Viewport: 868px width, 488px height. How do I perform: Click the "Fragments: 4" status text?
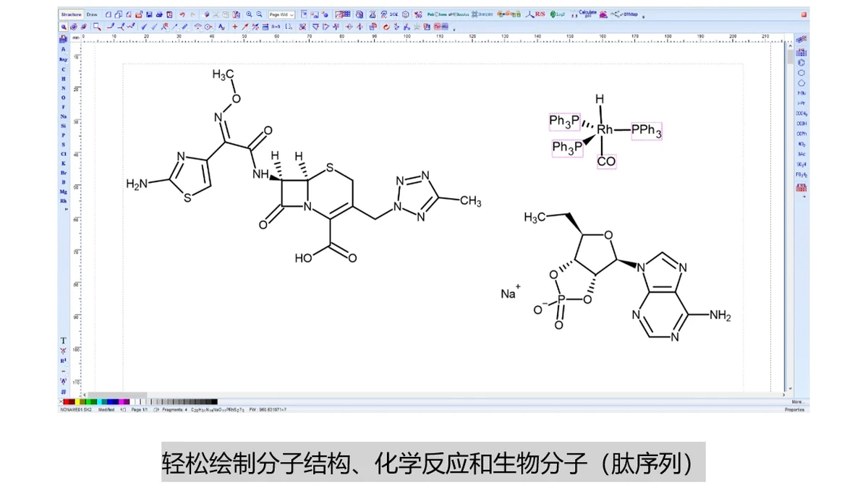(174, 409)
